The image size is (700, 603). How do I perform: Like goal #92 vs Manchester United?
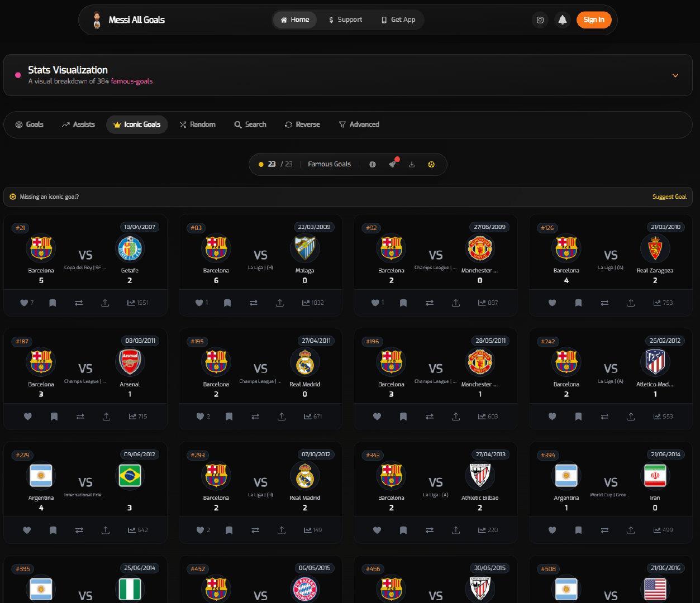(375, 303)
